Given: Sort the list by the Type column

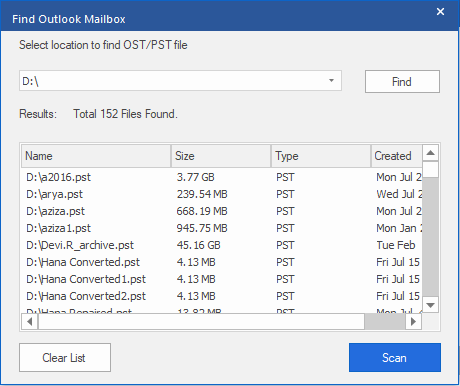Looking at the screenshot, I should click(x=321, y=156).
